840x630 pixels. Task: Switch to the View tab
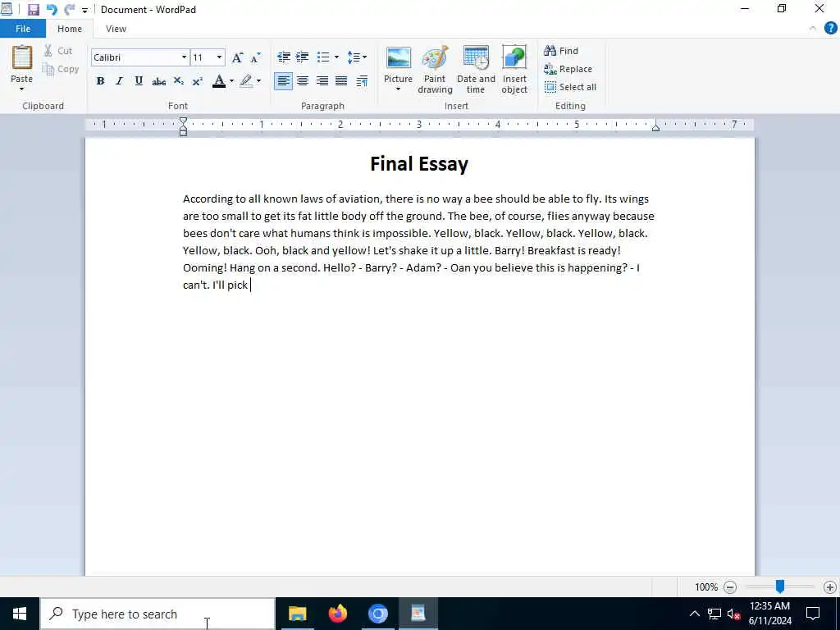click(x=116, y=29)
